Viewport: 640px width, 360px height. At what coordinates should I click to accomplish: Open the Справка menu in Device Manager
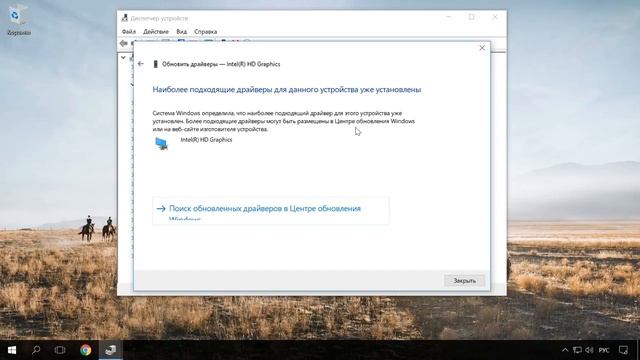click(x=205, y=31)
